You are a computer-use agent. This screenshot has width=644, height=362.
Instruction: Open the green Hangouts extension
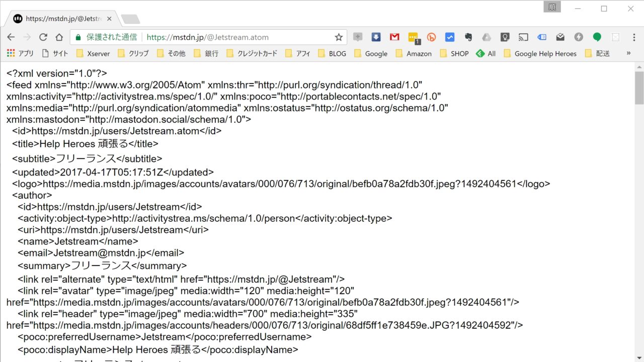(x=597, y=37)
